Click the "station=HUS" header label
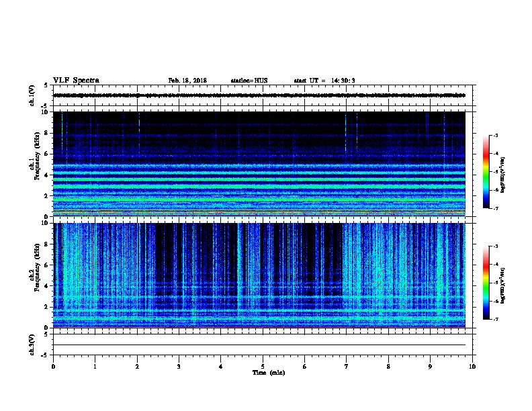 click(249, 81)
